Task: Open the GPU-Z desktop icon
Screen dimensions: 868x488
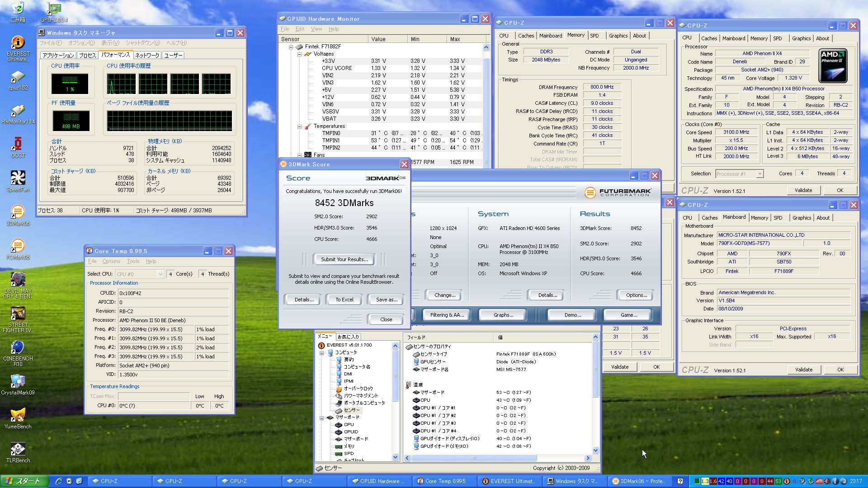Action: pos(54,9)
